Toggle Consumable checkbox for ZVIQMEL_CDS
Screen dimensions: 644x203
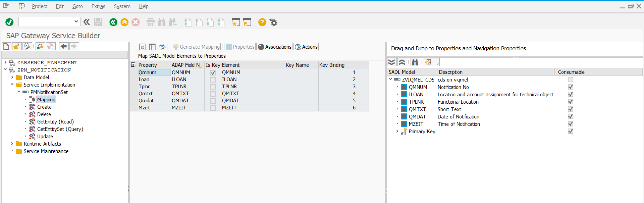571,80
